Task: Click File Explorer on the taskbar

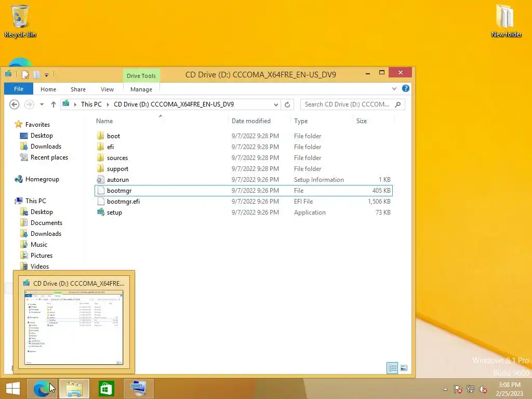Action: [74, 389]
